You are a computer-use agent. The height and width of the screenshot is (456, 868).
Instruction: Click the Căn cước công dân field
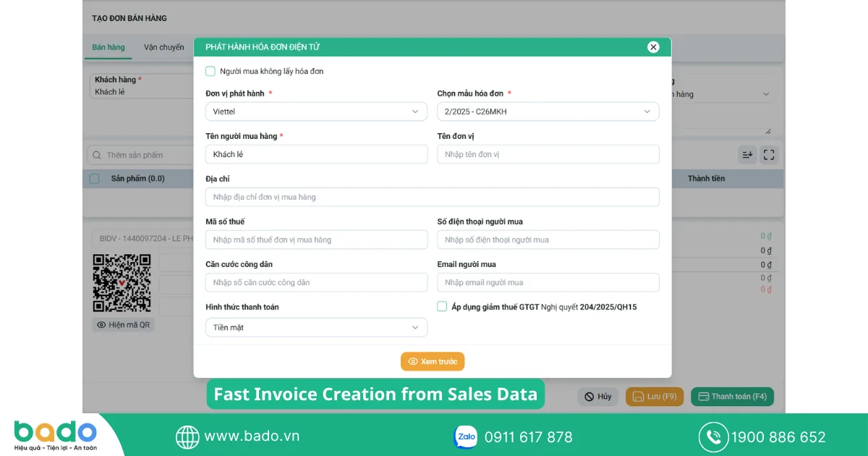tap(316, 282)
